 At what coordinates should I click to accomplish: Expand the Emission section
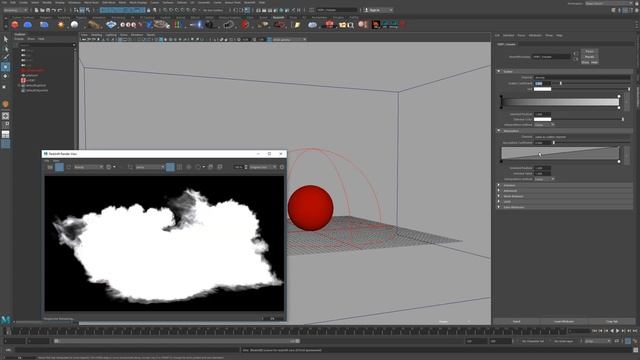click(498, 185)
